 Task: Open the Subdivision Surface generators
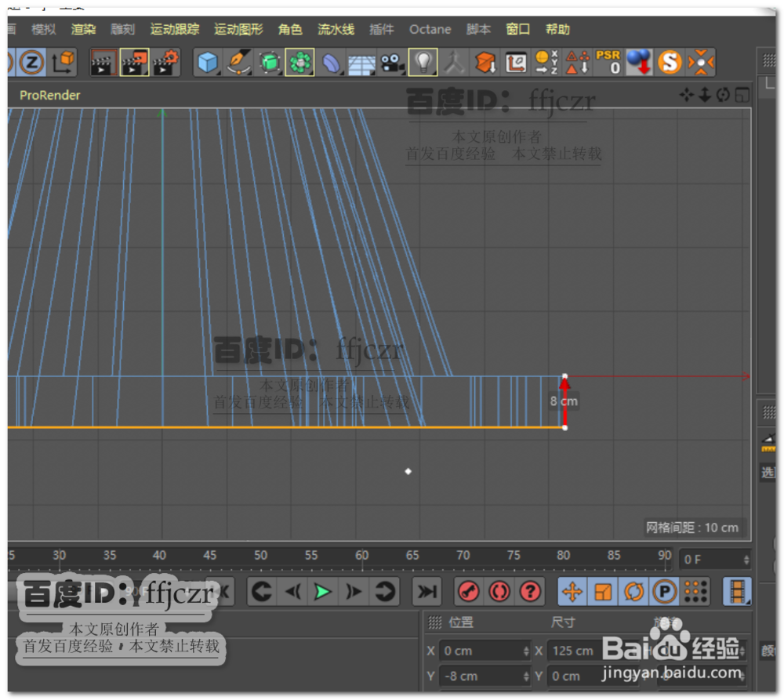tap(269, 63)
